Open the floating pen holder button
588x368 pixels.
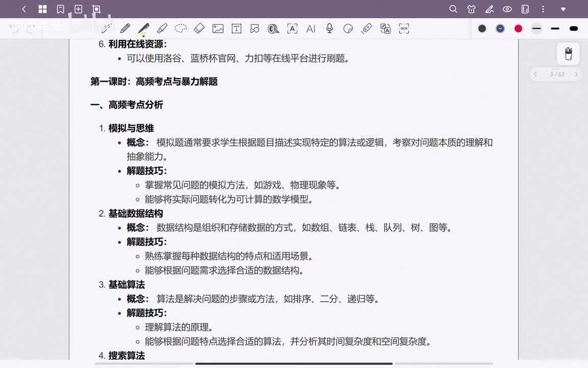pyautogui.click(x=568, y=54)
